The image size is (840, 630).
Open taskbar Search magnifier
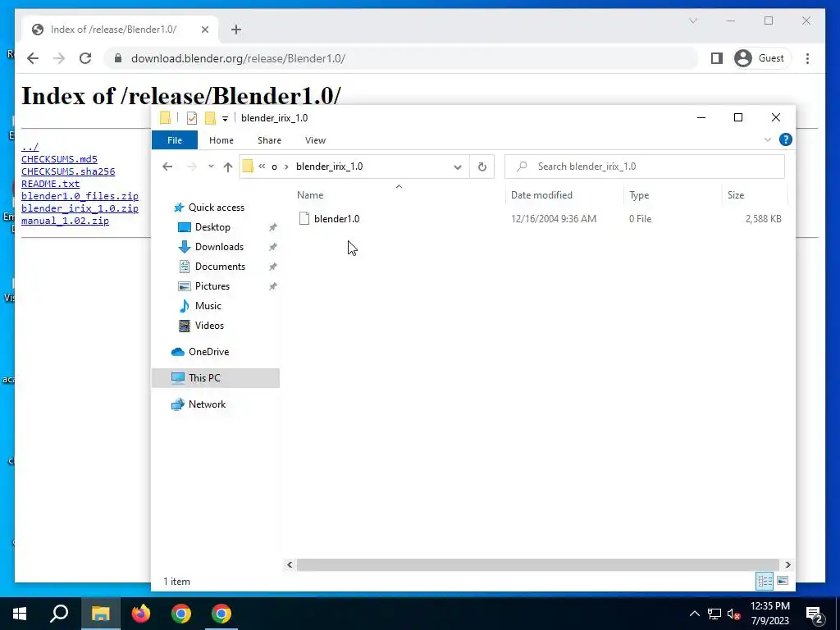59,614
